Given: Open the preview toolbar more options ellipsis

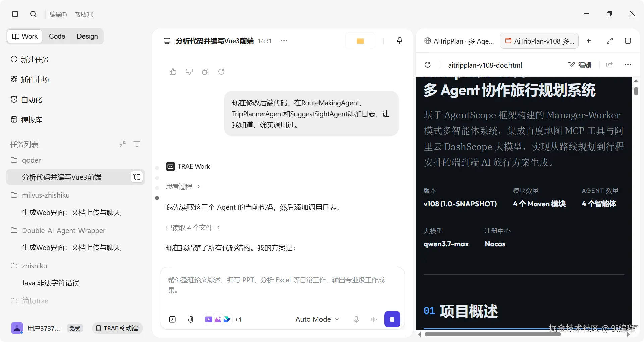Looking at the screenshot, I should click(628, 65).
